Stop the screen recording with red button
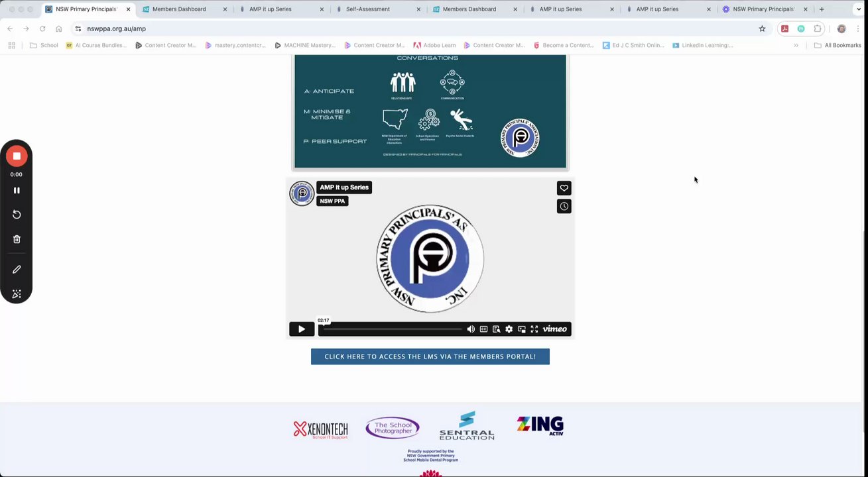Viewport: 868px width, 477px height. point(17,156)
